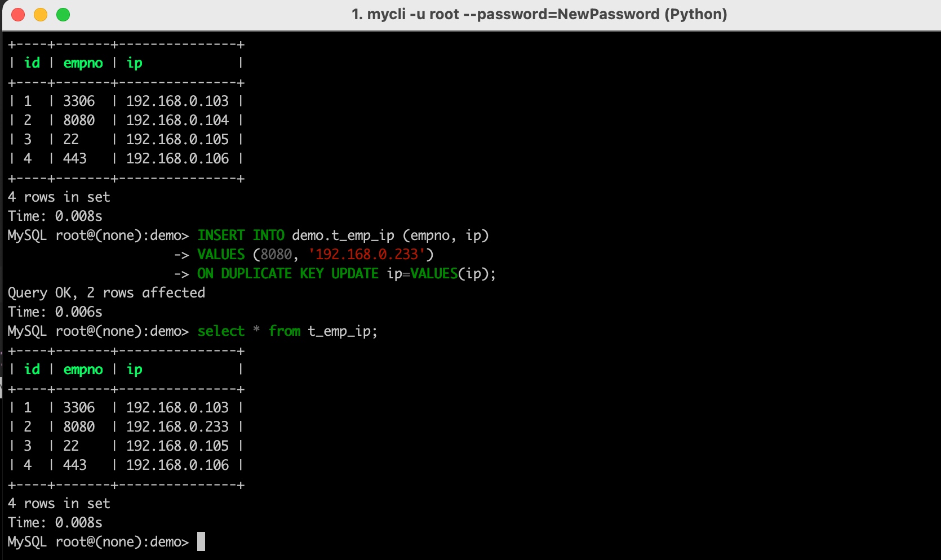Place cursor at the blinking prompt block

coord(201,541)
